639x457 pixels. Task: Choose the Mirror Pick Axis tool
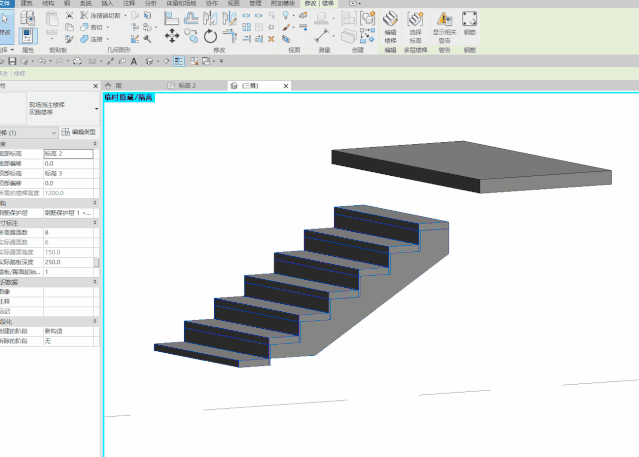pyautogui.click(x=210, y=18)
